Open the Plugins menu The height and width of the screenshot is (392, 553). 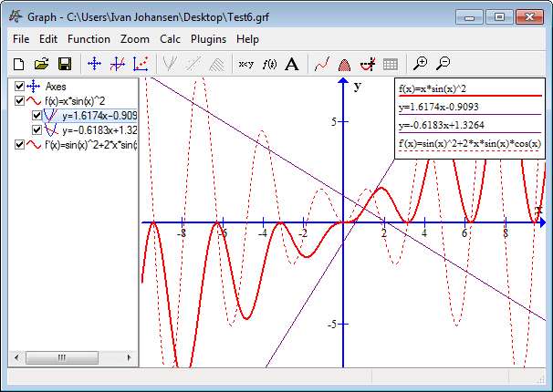pos(208,39)
